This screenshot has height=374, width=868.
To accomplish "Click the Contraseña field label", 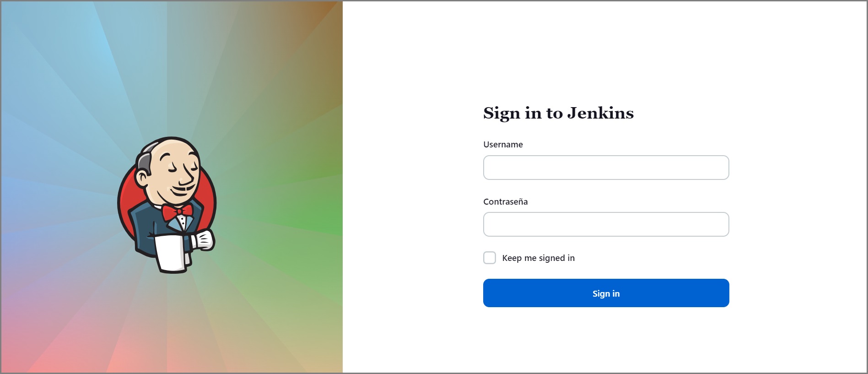I will [x=505, y=202].
